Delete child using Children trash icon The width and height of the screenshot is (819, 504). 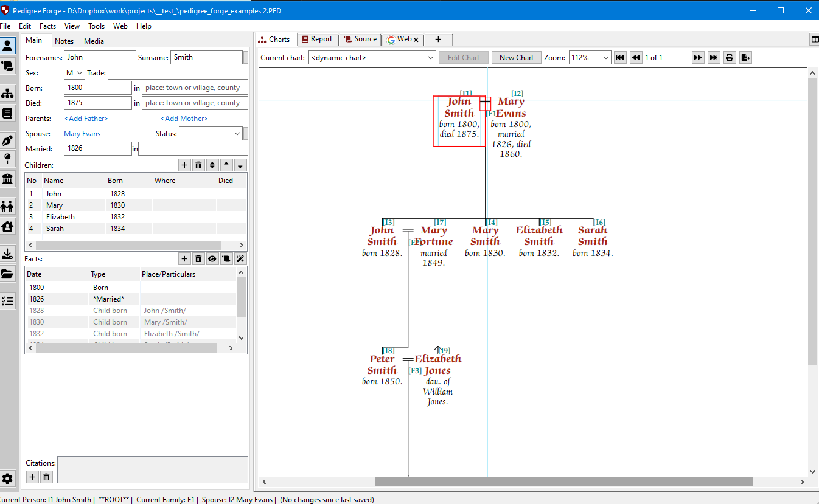[x=198, y=165]
